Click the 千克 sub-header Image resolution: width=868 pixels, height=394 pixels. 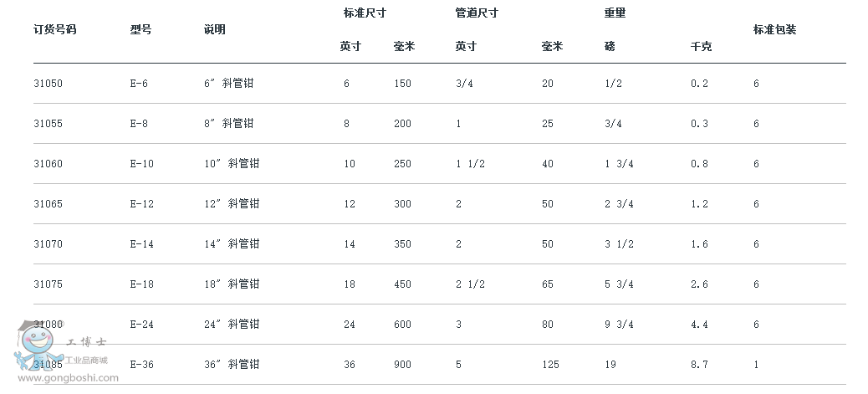pos(701,47)
